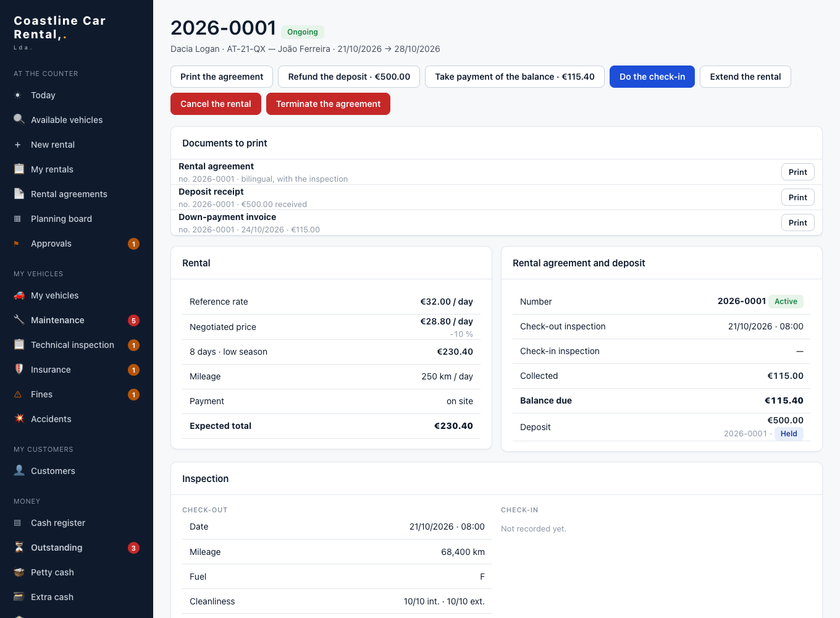Print the Down-payment invoice

(x=798, y=222)
